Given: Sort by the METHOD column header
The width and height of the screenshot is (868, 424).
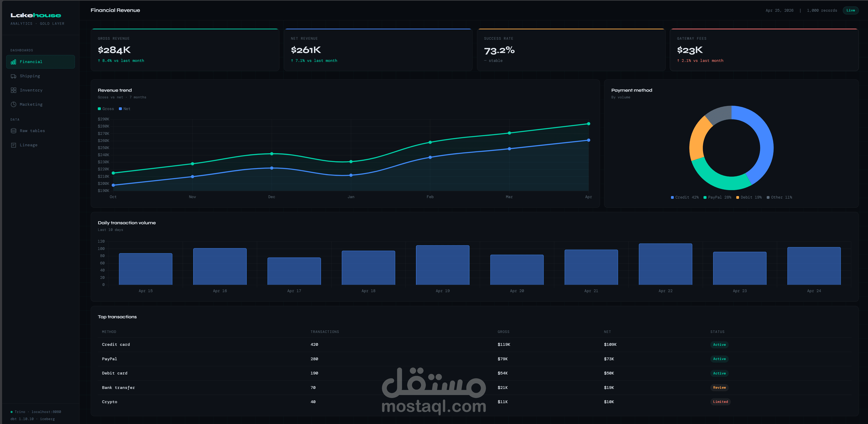Looking at the screenshot, I should tap(109, 332).
